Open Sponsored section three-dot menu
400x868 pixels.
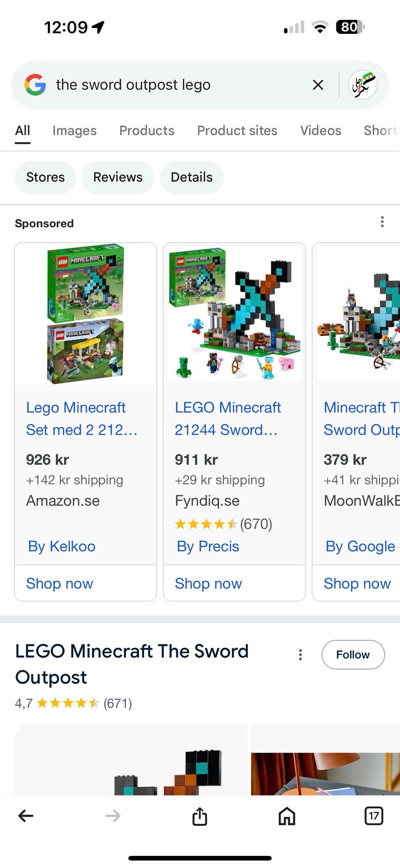(x=382, y=222)
